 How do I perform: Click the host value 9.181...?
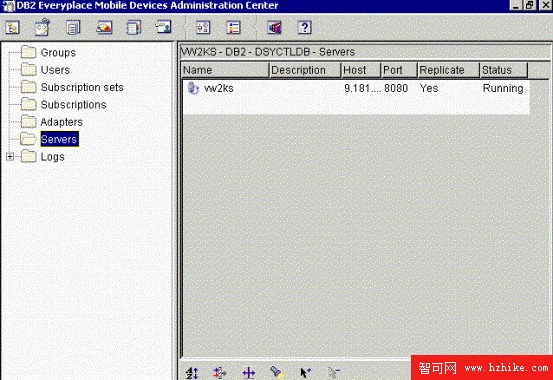(x=362, y=88)
